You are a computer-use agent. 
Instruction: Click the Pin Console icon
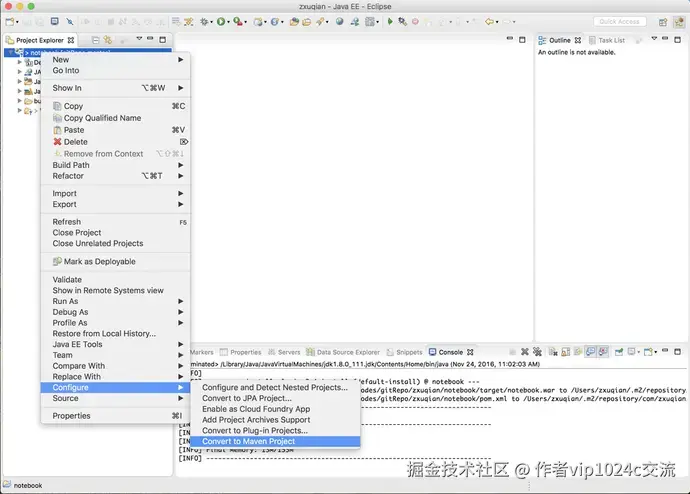(619, 352)
